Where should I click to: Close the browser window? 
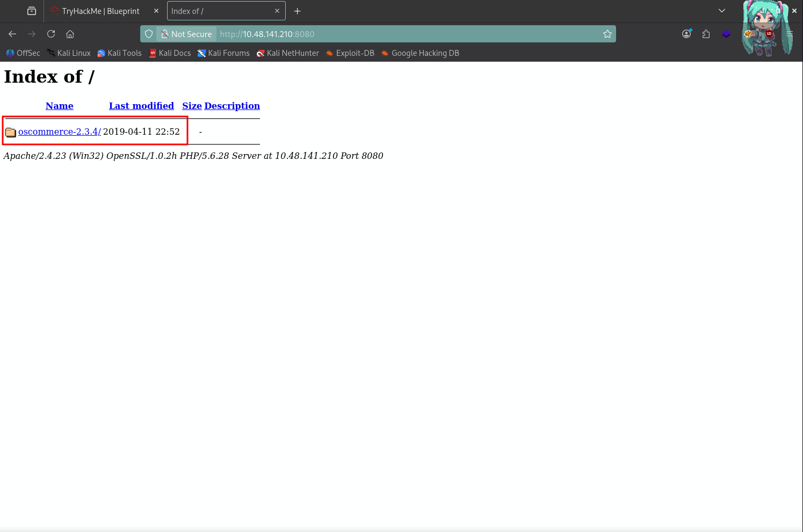tap(794, 11)
